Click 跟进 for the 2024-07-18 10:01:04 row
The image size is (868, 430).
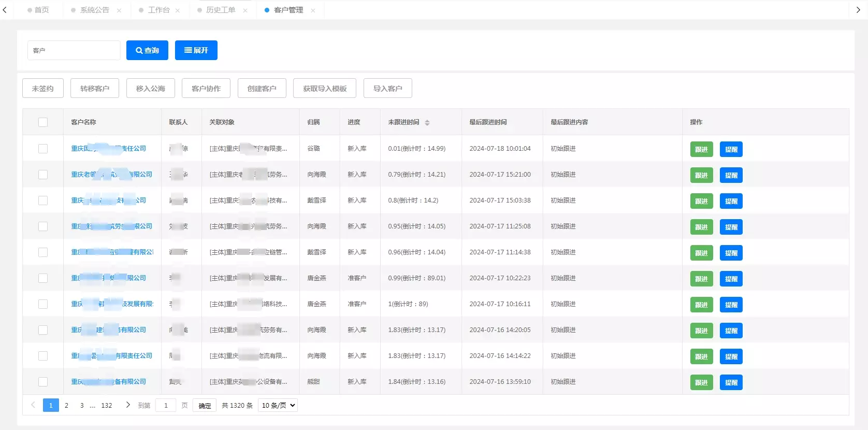tap(702, 149)
